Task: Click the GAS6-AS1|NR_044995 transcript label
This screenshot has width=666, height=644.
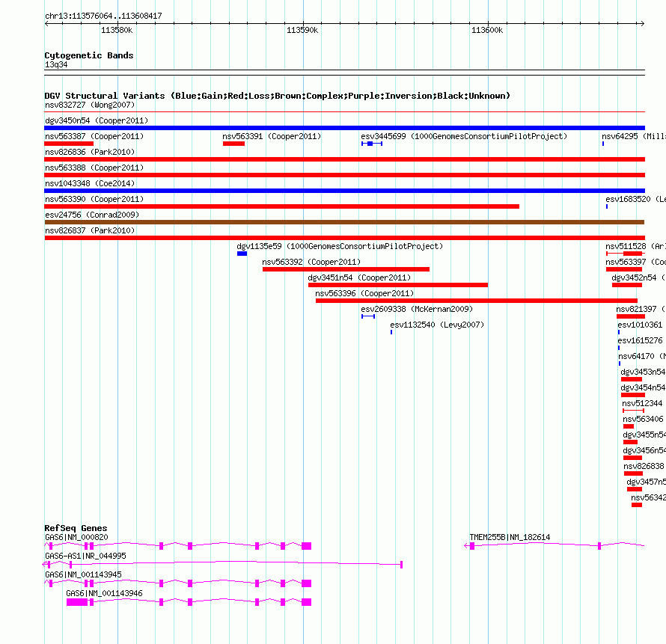Action: pos(85,556)
